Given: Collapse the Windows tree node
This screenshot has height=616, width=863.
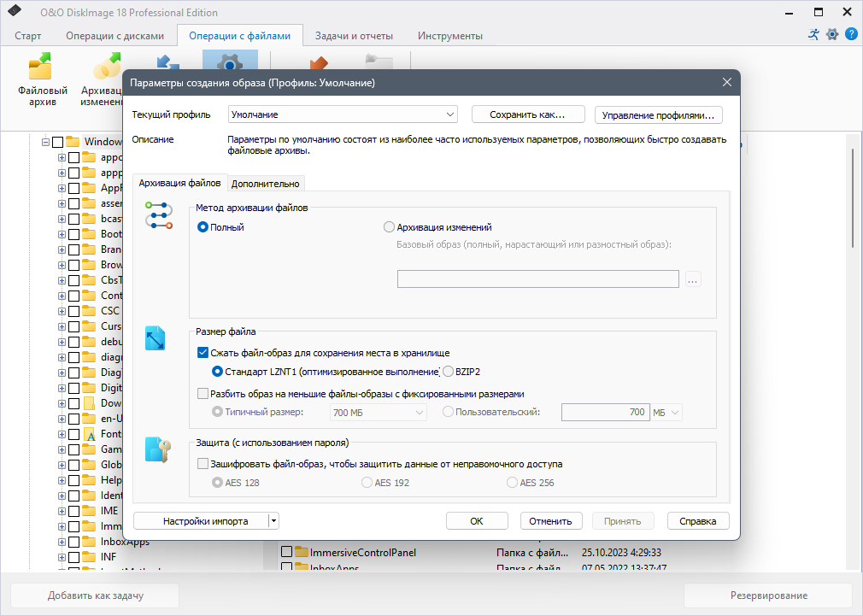Looking at the screenshot, I should pyautogui.click(x=45, y=142).
